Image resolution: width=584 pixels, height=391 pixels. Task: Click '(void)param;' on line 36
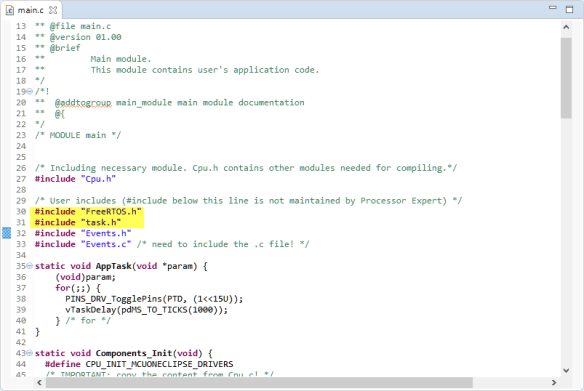coord(85,277)
